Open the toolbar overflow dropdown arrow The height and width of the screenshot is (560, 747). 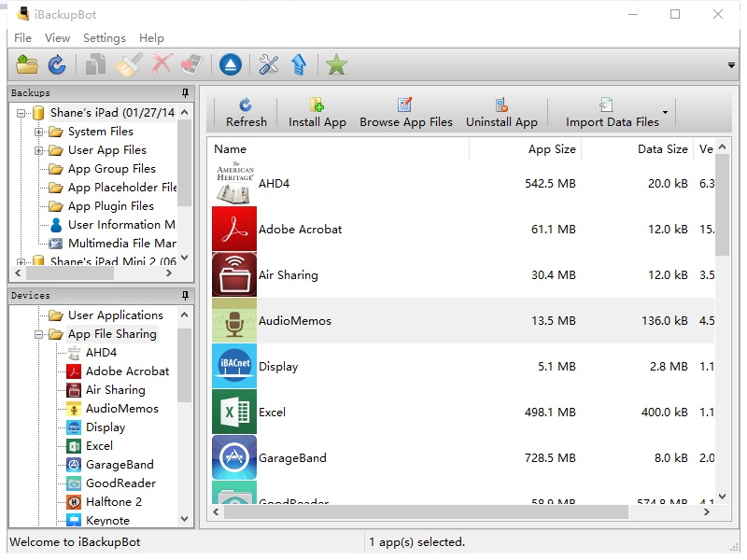[731, 65]
